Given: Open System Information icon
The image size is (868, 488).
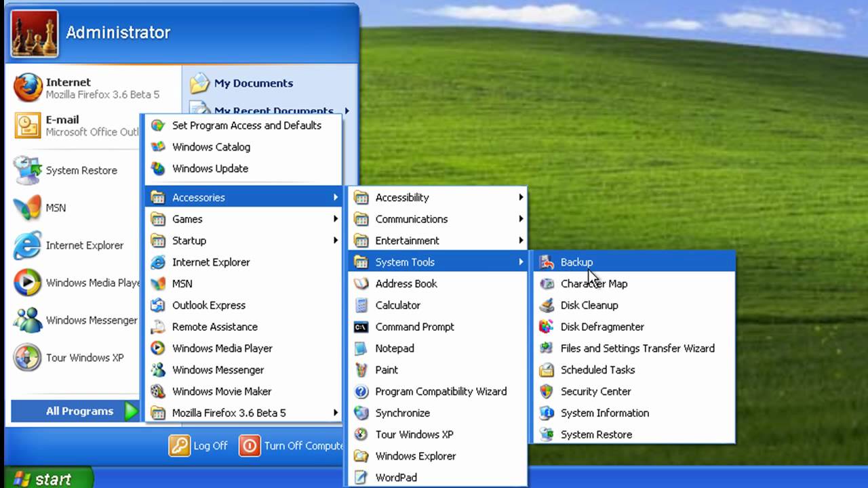Looking at the screenshot, I should click(547, 413).
